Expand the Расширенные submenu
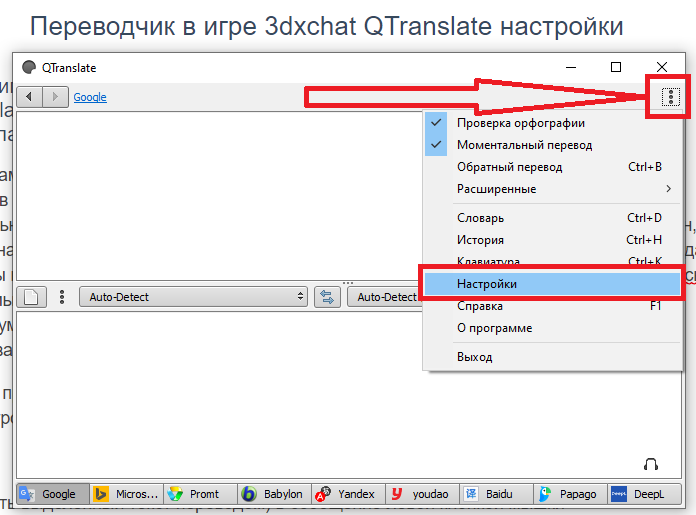Screen dimensions: 696x515 pyautogui.click(x=553, y=189)
